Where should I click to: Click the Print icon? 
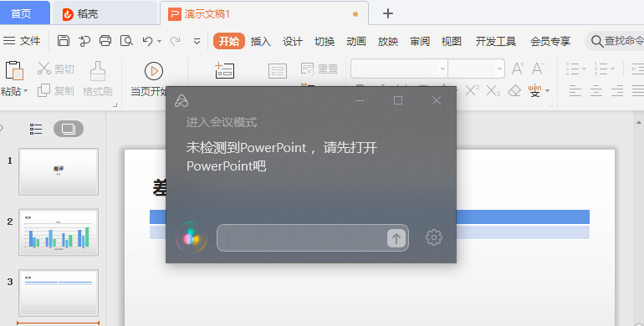coord(105,41)
